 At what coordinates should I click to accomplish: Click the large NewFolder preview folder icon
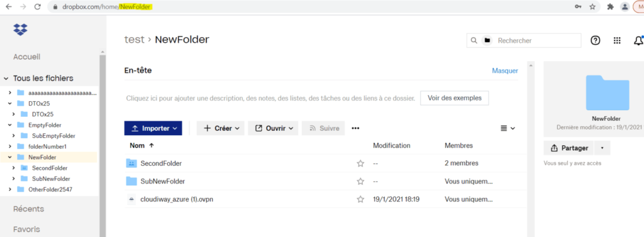(608, 93)
